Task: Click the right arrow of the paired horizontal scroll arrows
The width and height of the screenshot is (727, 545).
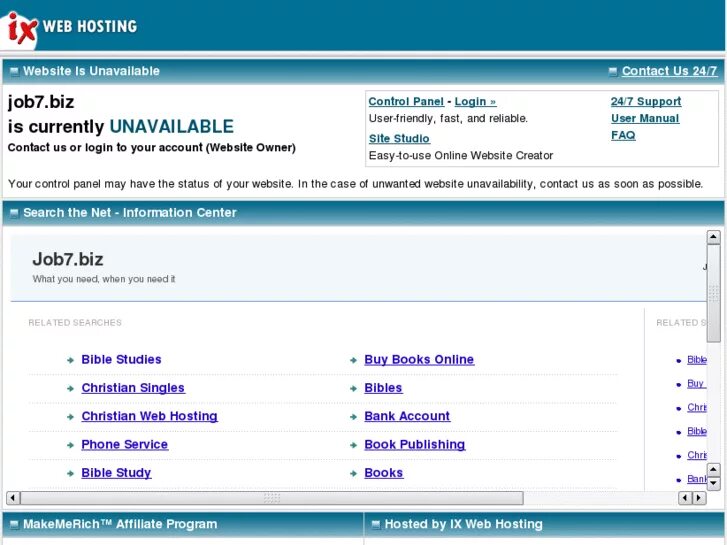Action: pos(700,498)
